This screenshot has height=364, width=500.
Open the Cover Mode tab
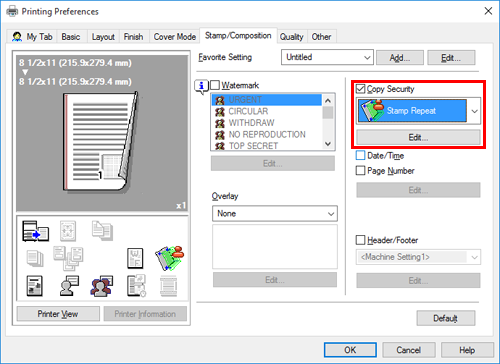[174, 37]
